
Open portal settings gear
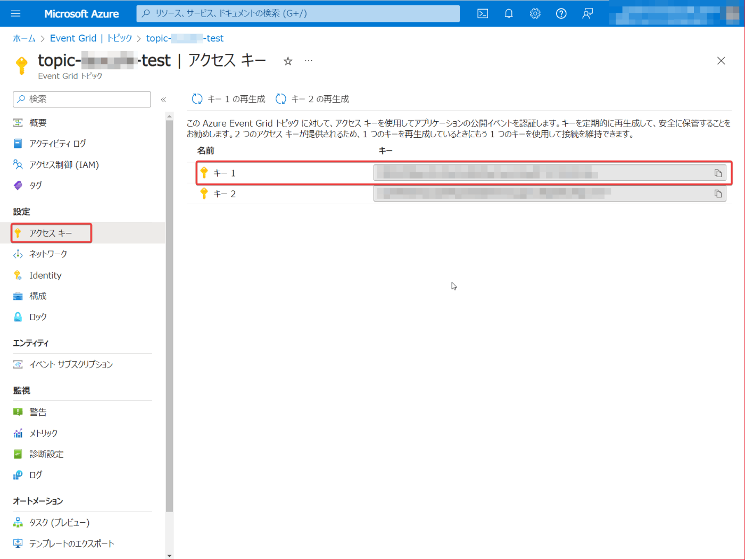coord(535,14)
